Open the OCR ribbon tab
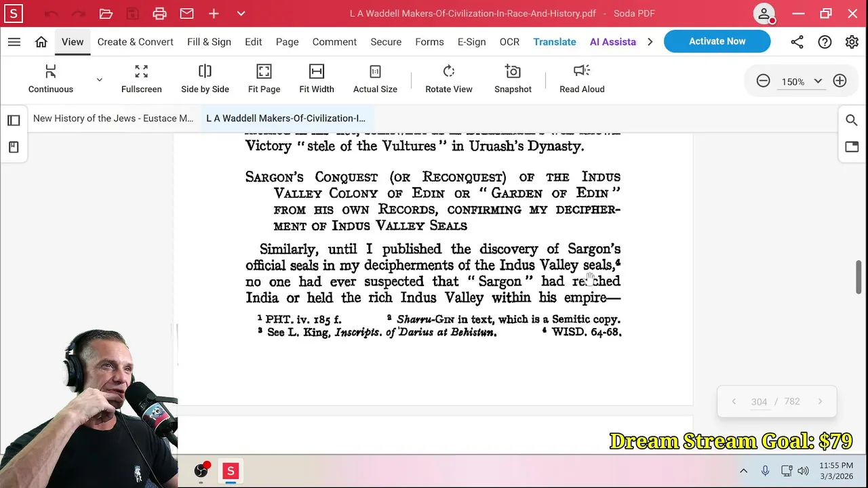The image size is (868, 488). [x=509, y=42]
